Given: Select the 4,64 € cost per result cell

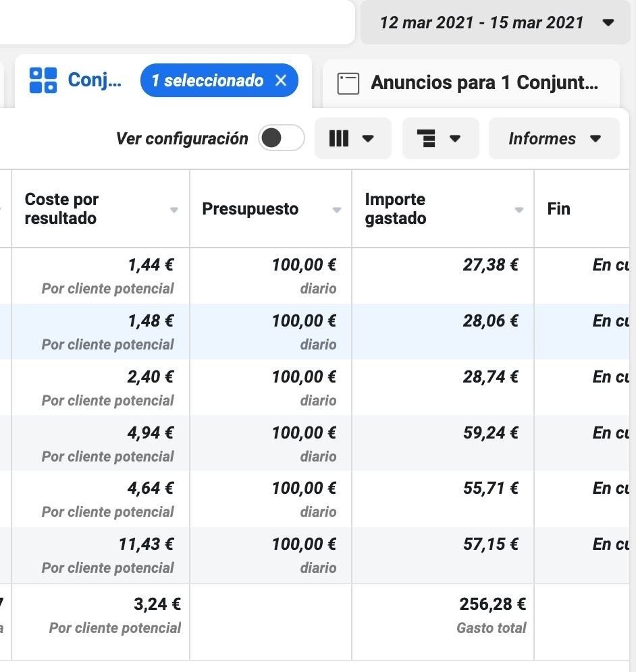Looking at the screenshot, I should tap(101, 499).
